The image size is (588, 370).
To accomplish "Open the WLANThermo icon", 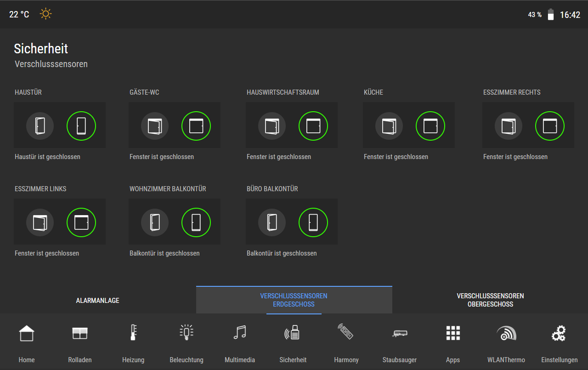I will click(x=506, y=333).
